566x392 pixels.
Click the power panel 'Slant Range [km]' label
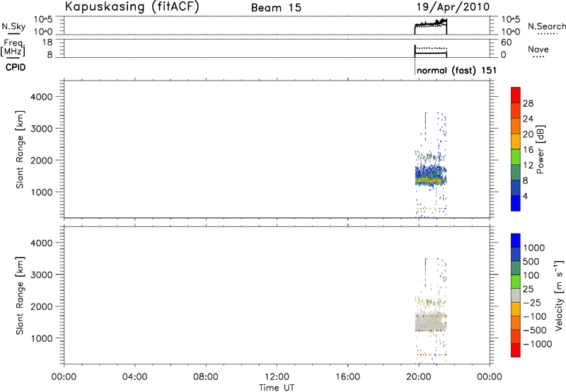click(20, 149)
